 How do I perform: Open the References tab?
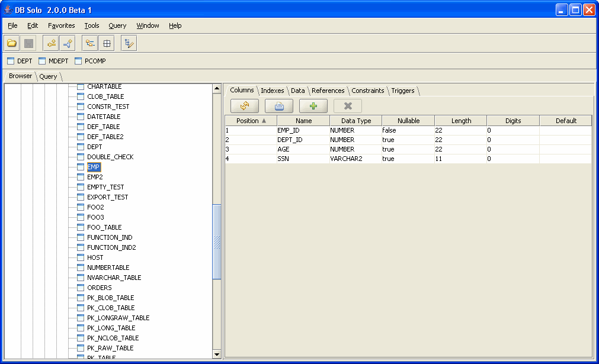[328, 91]
